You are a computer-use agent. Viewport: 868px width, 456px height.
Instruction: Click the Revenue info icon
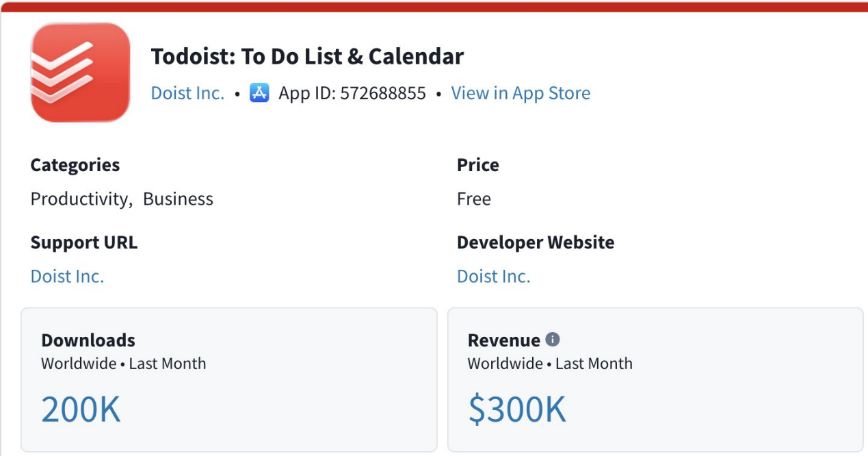[x=553, y=340]
